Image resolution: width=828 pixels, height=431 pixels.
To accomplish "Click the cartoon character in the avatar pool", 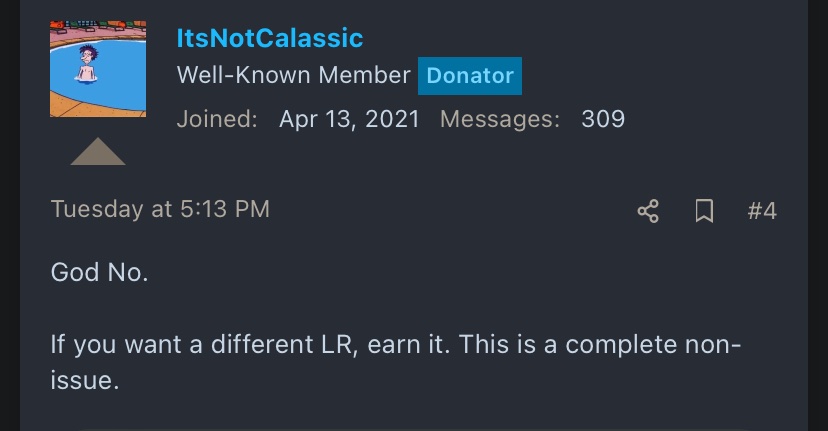I will pos(85,66).
